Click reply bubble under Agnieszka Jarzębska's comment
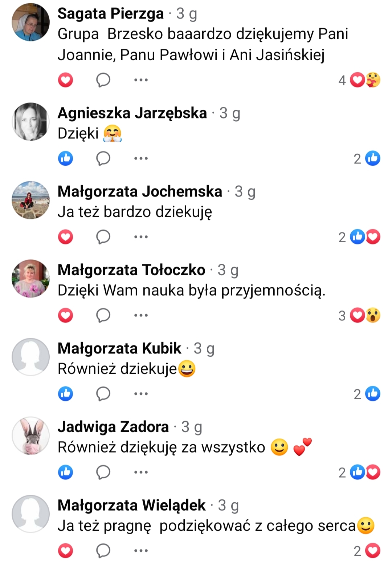The image size is (392, 563). (x=103, y=158)
